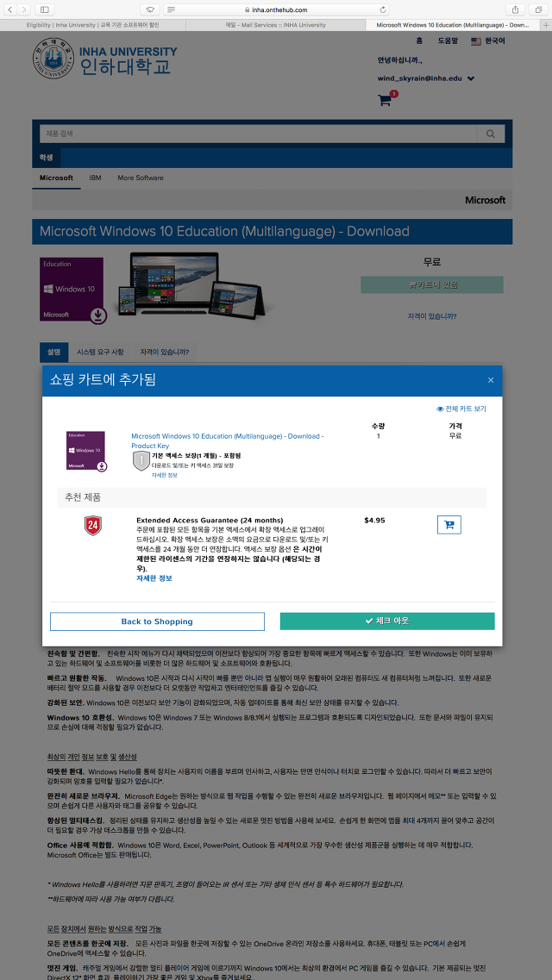The width and height of the screenshot is (552, 980).
Task: Select the Windows 10 Education cart thumbnail
Action: click(86, 452)
